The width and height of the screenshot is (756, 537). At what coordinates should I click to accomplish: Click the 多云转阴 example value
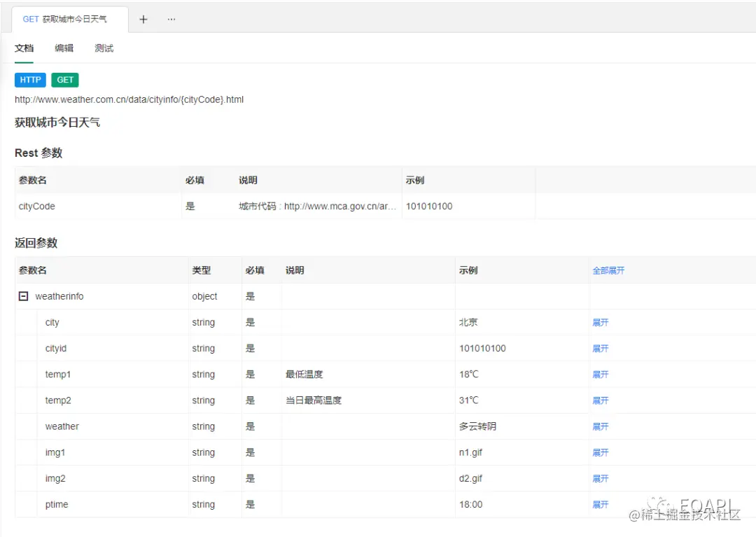pos(477,426)
